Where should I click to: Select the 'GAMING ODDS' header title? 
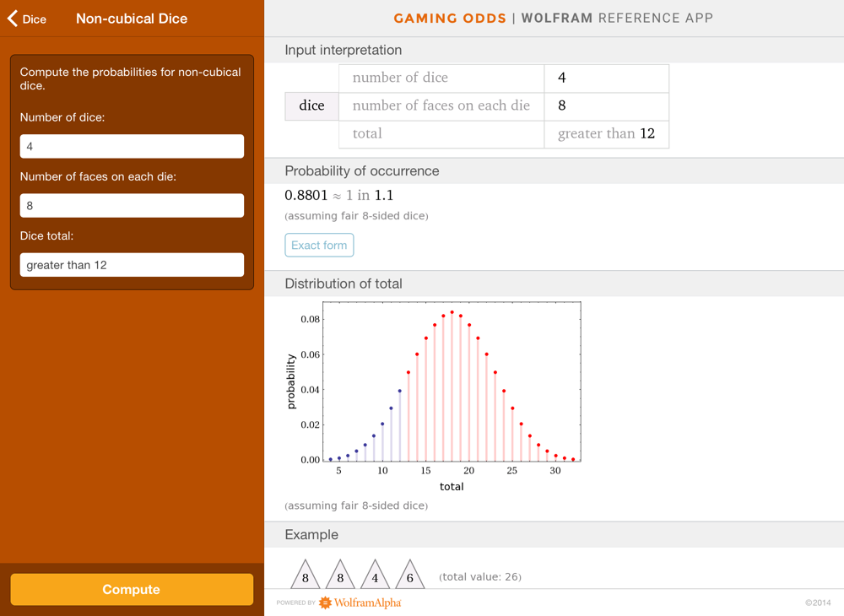click(x=450, y=19)
